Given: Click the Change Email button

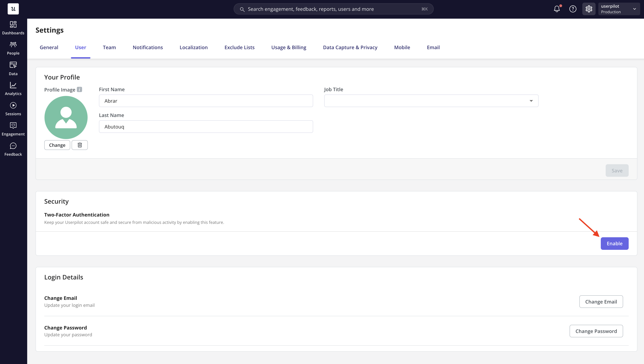Looking at the screenshot, I should point(601,302).
